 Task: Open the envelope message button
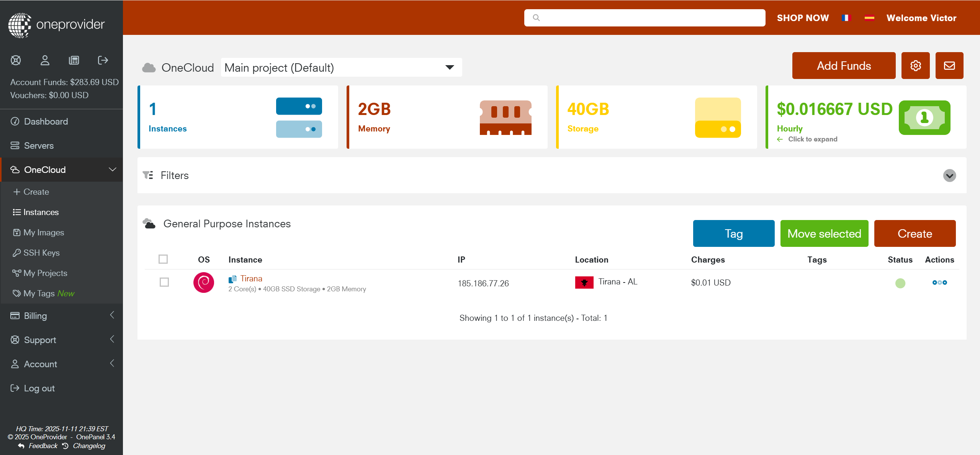coord(949,66)
